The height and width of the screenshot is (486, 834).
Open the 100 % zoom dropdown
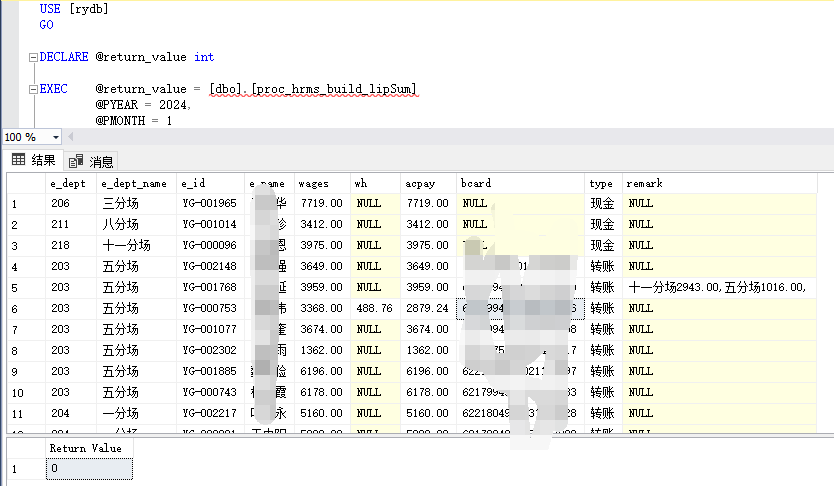point(55,136)
